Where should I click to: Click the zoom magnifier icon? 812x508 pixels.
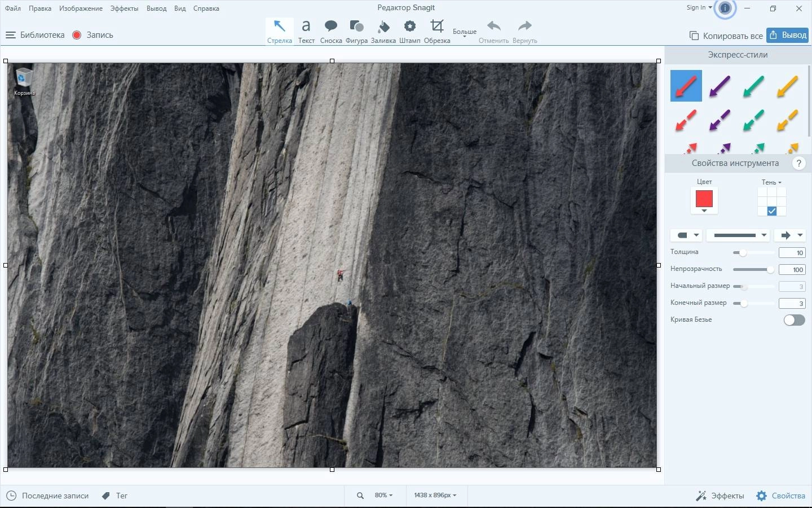360,496
